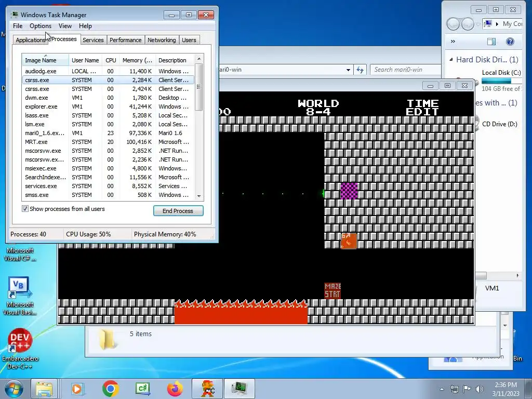Viewport: 532px width, 399px height.
Task: Open the View menu in Task Manager
Action: [65, 26]
